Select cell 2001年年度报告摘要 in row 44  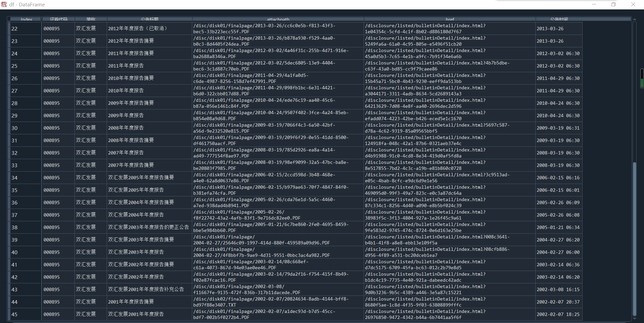click(x=150, y=302)
